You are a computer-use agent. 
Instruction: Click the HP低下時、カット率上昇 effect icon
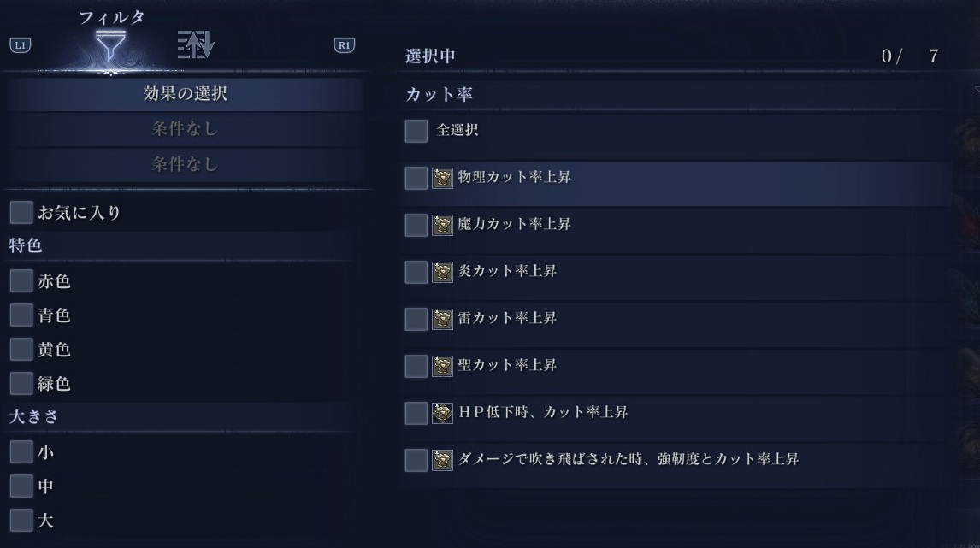pos(442,413)
